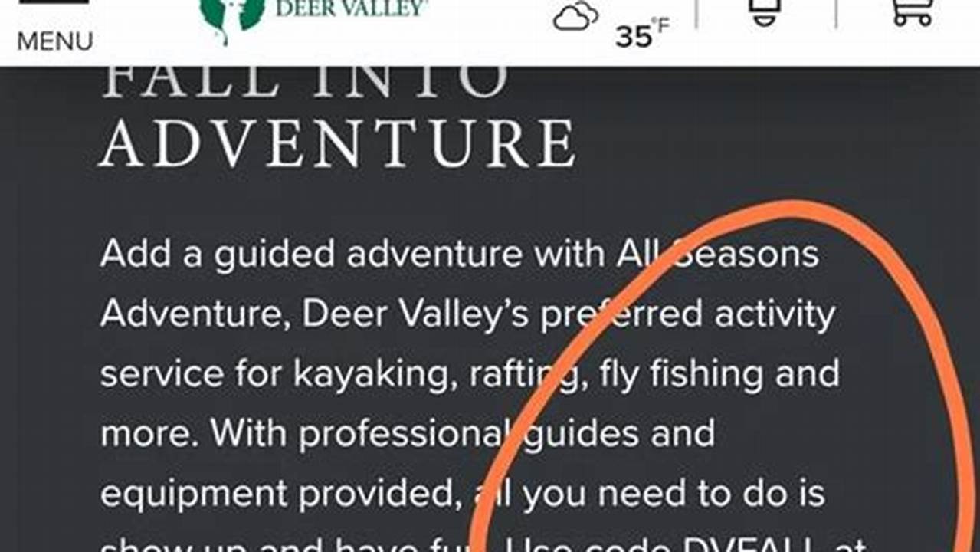980x552 pixels.
Task: Click the DEER VALLEY wordmark text
Action: [x=351, y=8]
